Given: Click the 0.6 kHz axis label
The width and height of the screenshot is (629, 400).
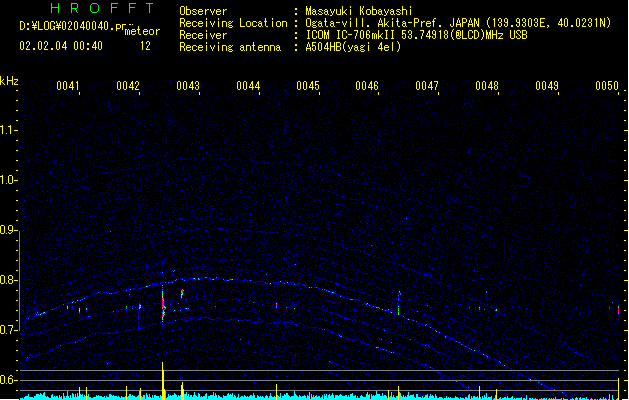Looking at the screenshot, I should click(8, 380).
